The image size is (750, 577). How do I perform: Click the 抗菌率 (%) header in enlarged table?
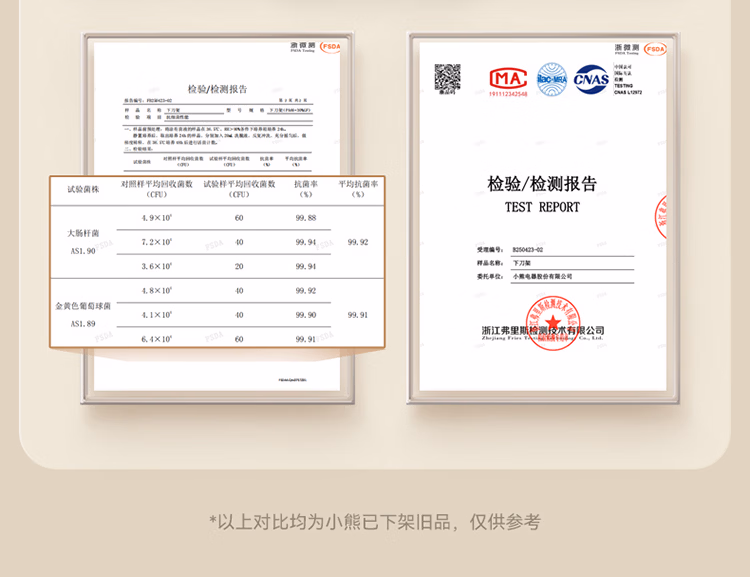pos(306,189)
